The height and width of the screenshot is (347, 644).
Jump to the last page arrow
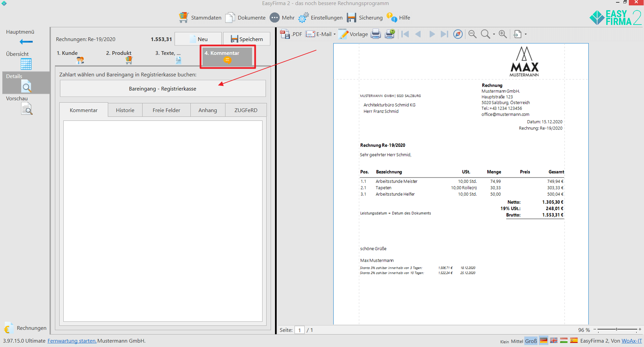pos(444,34)
